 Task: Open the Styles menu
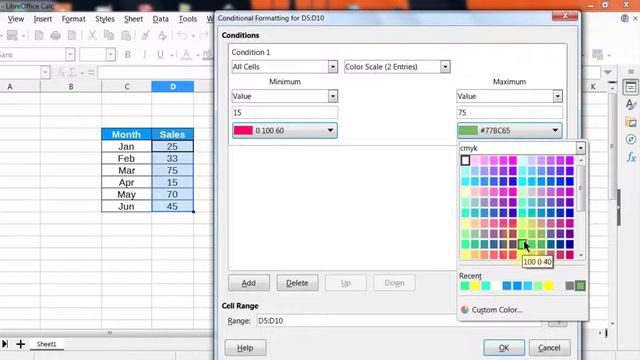[x=105, y=19]
